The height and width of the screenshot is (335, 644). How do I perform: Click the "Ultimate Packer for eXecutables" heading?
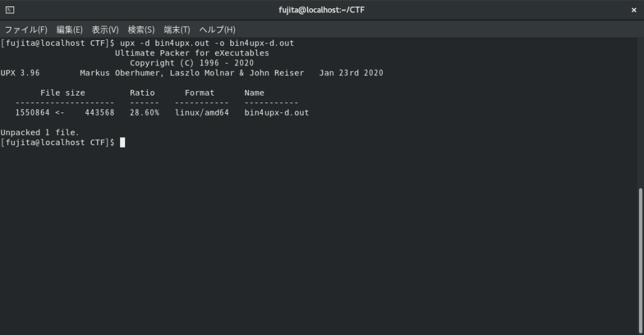click(192, 53)
